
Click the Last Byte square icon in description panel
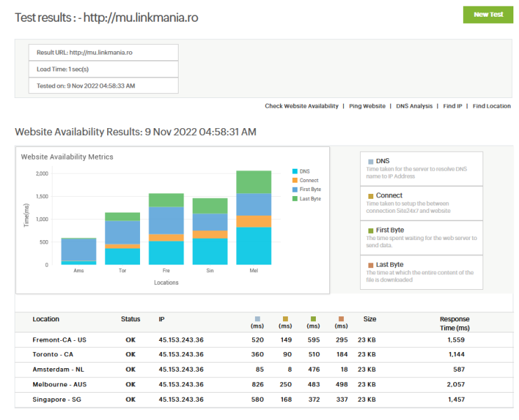click(x=371, y=265)
